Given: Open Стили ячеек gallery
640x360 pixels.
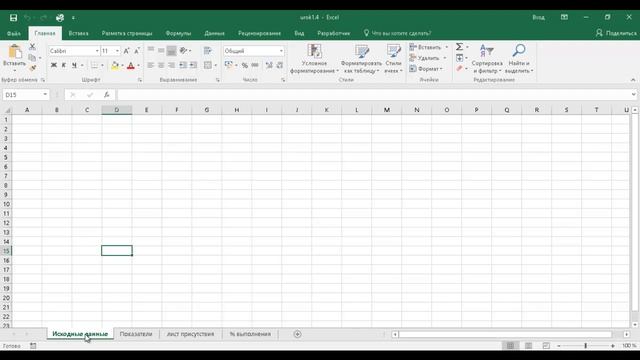Looking at the screenshot, I should 393,59.
